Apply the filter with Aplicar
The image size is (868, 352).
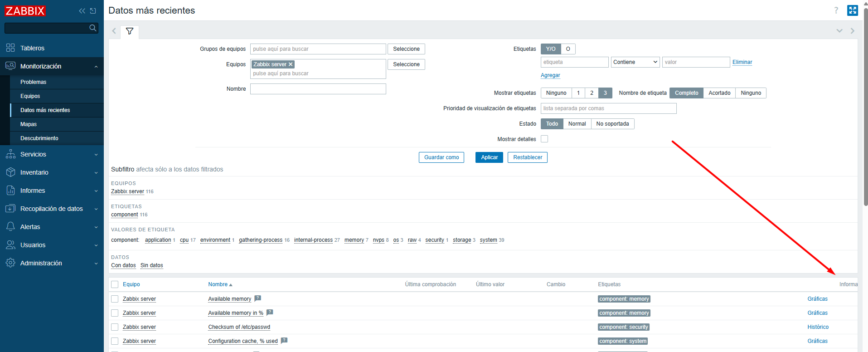489,157
